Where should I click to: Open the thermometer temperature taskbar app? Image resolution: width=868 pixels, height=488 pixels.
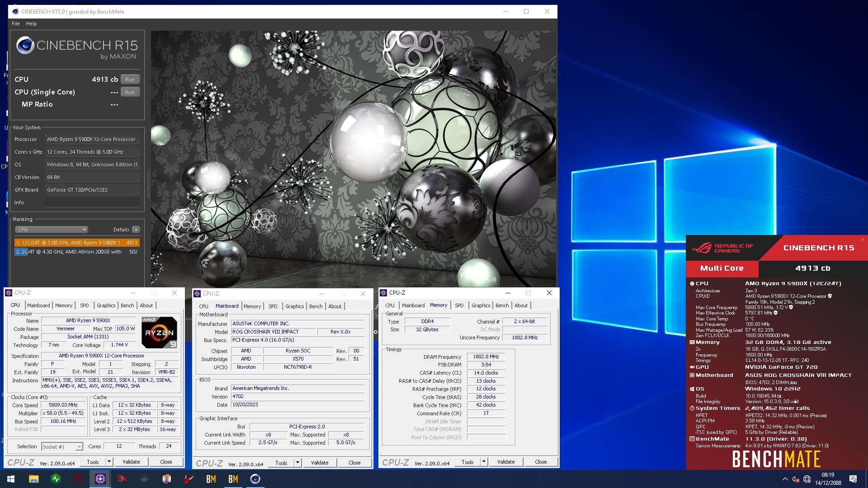point(167,479)
